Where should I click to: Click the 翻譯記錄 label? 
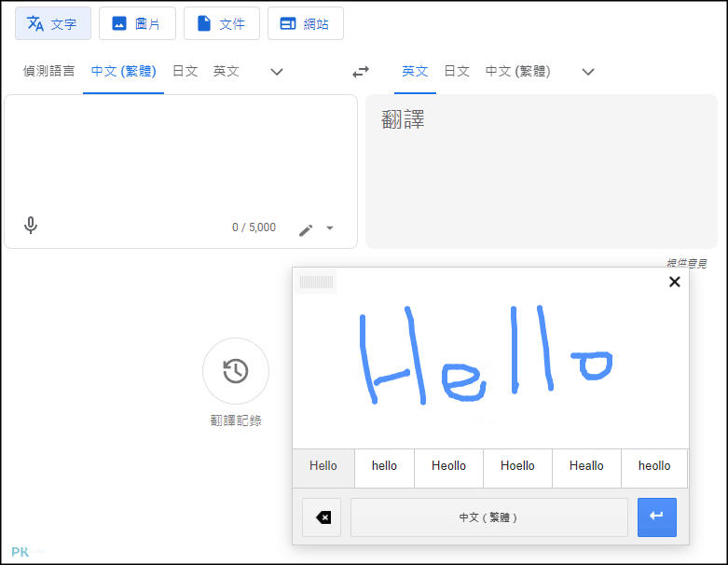(x=236, y=420)
